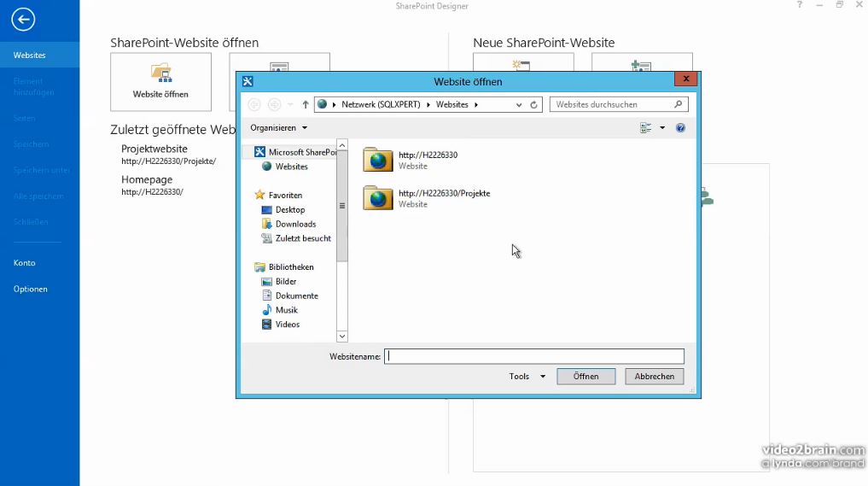
Task: Click the Zuletzt besucht icon
Action: tap(266, 238)
